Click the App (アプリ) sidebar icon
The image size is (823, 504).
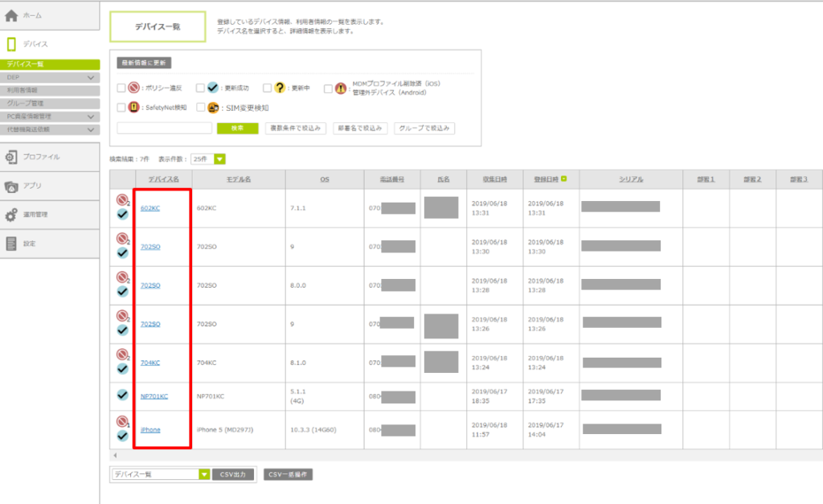[11, 186]
